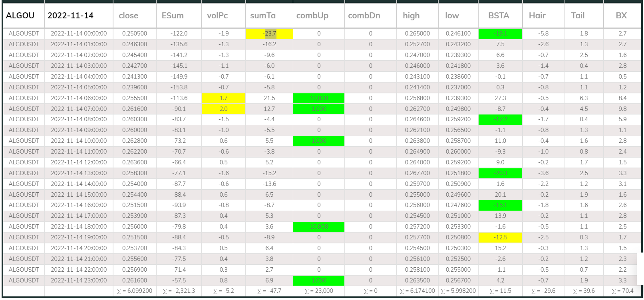
Task: Select green combUp 1,000 at 10:00:00
Action: click(x=319, y=141)
